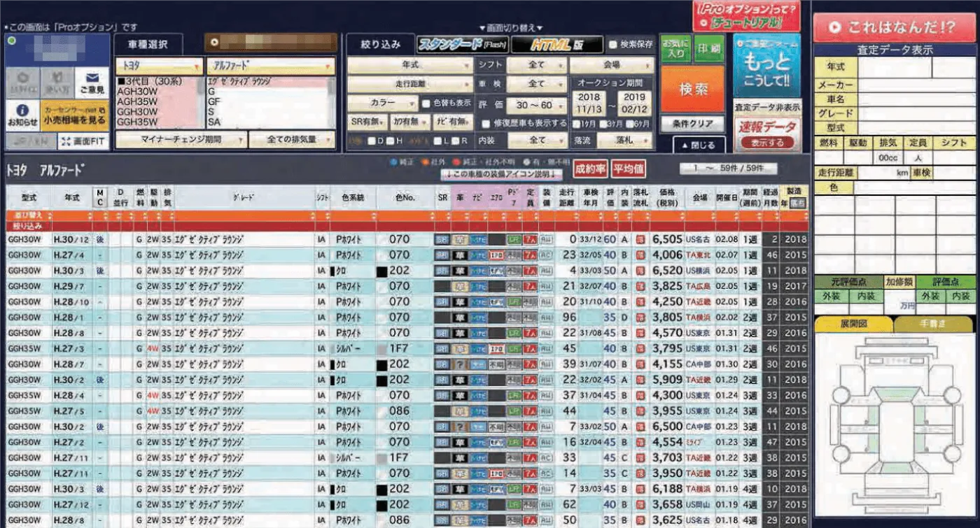Click the 成約率 button
Viewport: 980px width, 528px height.
tap(590, 169)
